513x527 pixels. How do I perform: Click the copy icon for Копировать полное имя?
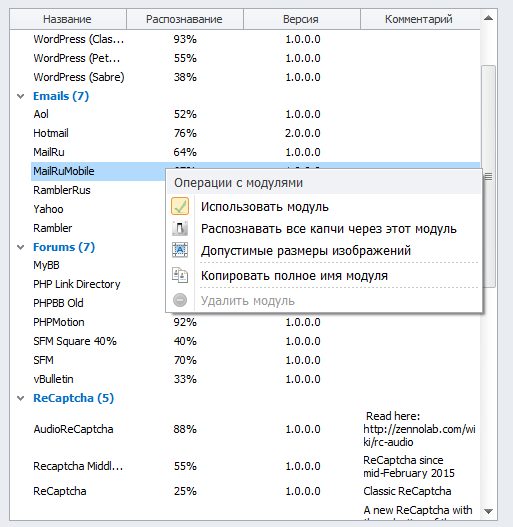[180, 275]
